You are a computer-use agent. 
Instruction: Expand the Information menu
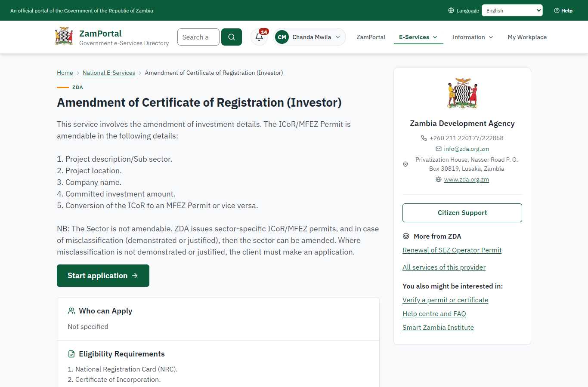pyautogui.click(x=473, y=37)
